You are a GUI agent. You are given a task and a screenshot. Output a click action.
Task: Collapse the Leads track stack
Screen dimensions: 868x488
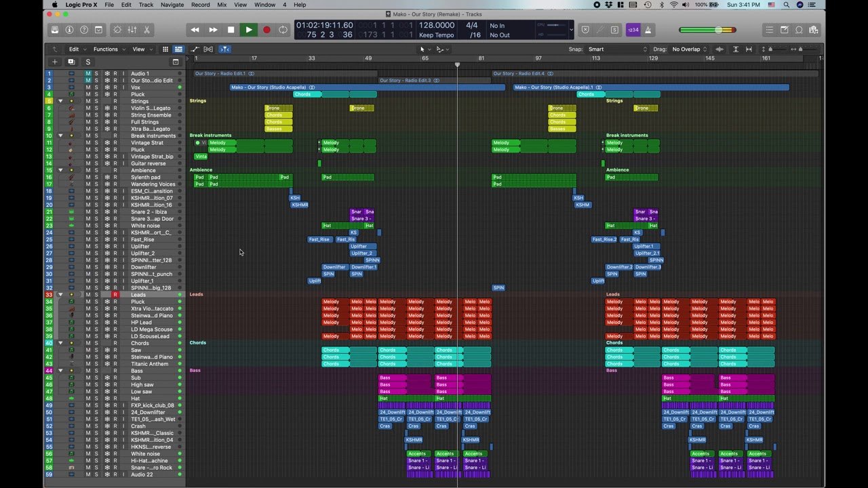coord(60,295)
